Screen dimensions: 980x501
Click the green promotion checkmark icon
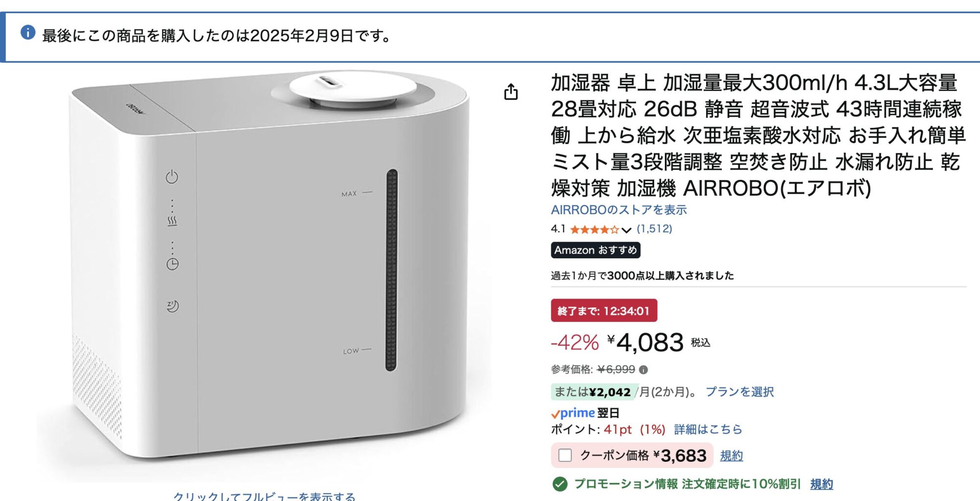tap(560, 484)
